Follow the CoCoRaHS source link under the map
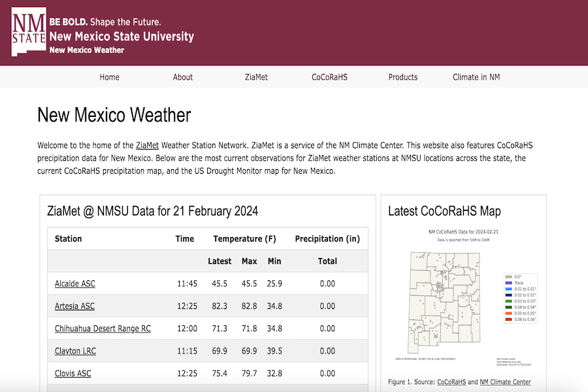The image size is (588, 392). 451,382
